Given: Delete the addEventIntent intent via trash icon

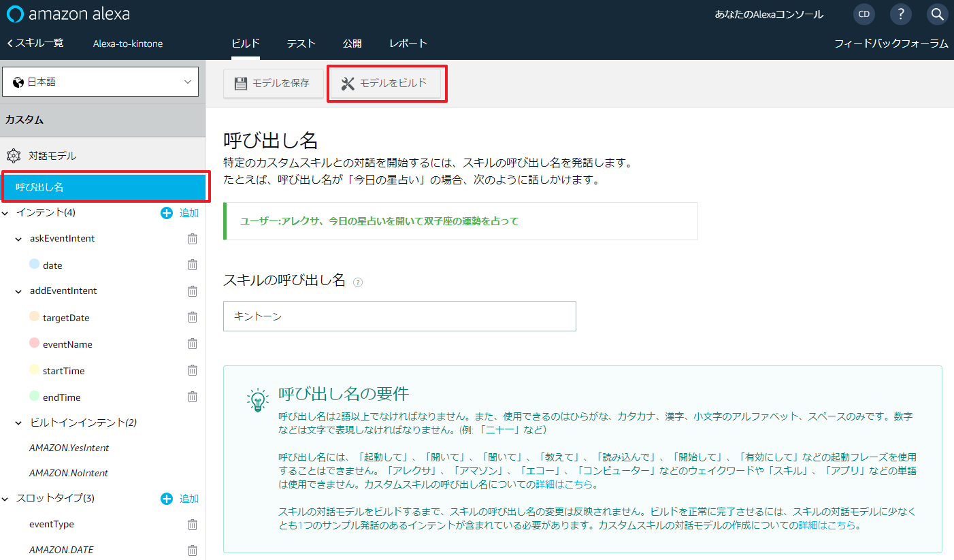Looking at the screenshot, I should (193, 291).
